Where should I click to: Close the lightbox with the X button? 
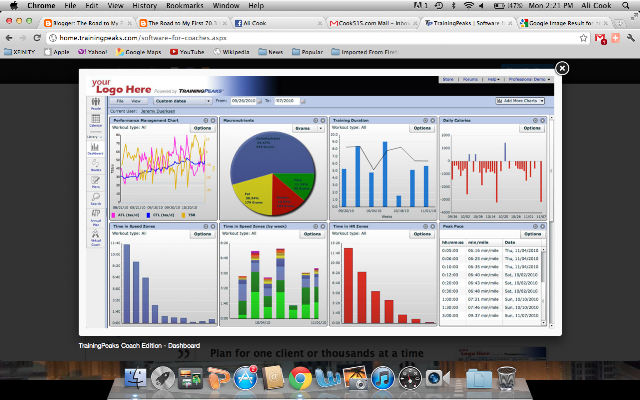pyautogui.click(x=562, y=68)
